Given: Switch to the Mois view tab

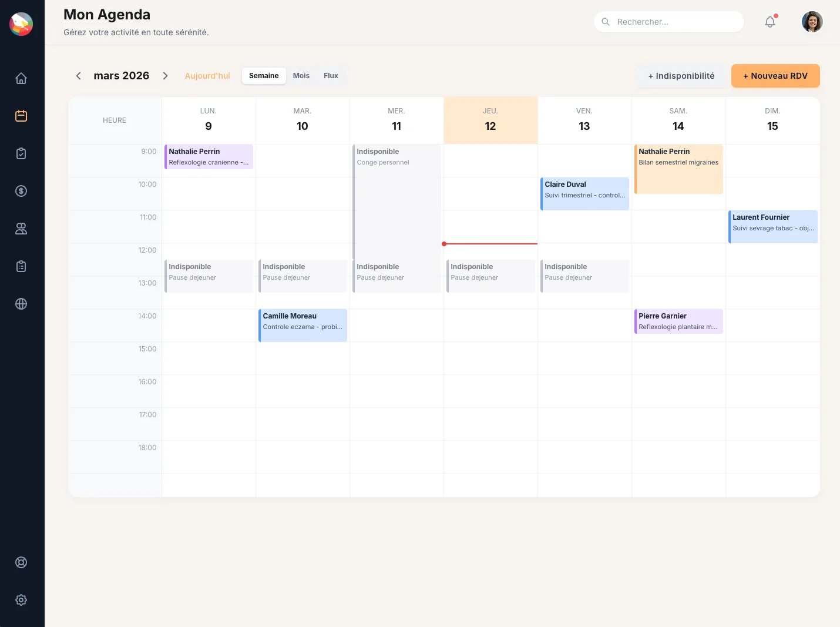Looking at the screenshot, I should coord(301,76).
